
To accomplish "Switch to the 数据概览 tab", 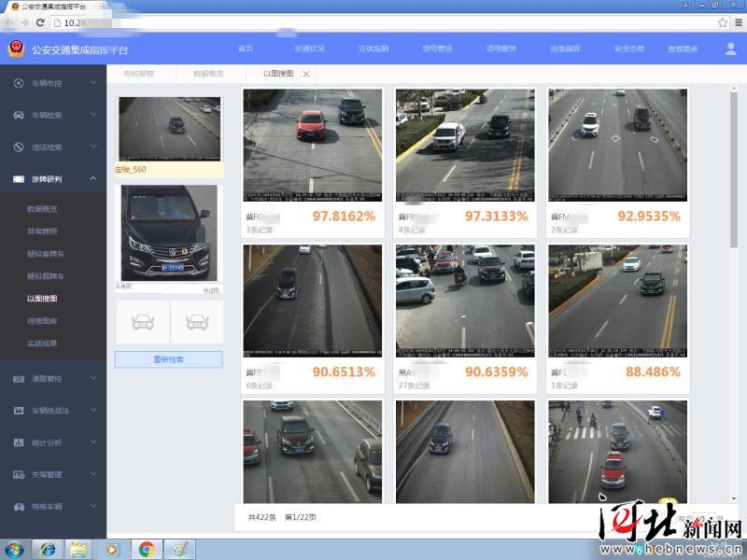I will point(208,73).
